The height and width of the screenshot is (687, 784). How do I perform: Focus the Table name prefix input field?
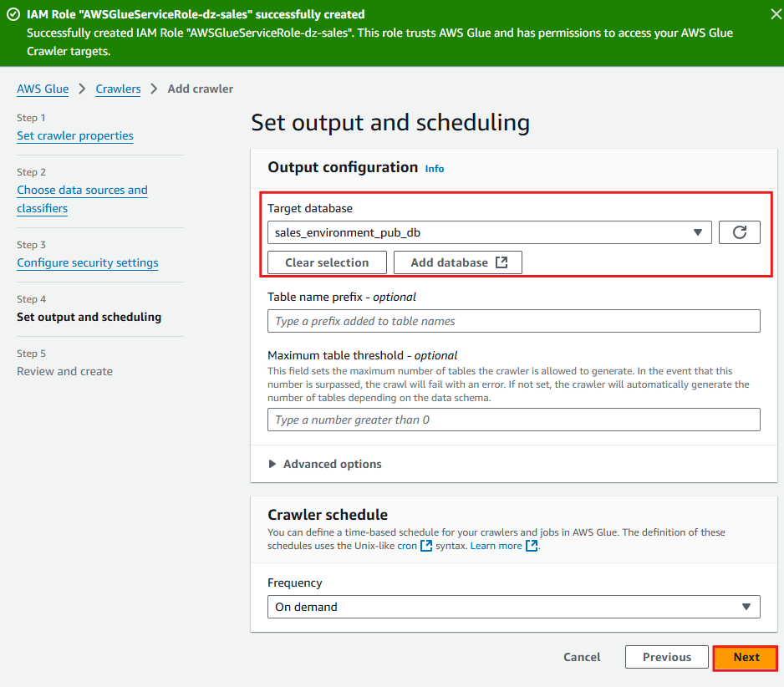513,321
